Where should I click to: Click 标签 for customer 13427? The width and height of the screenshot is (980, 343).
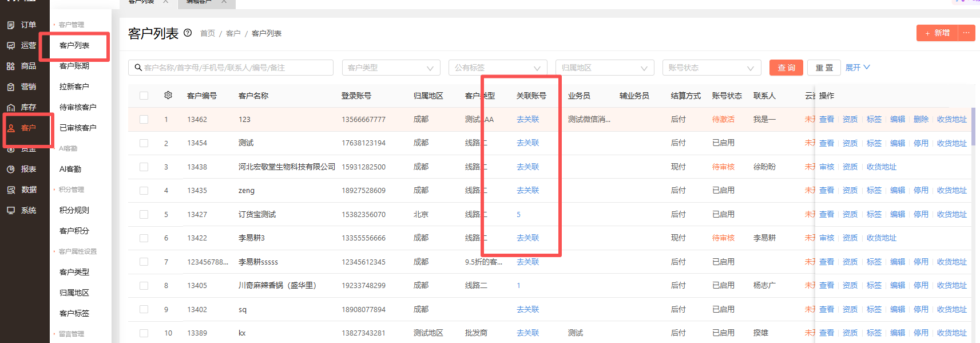pyautogui.click(x=874, y=214)
